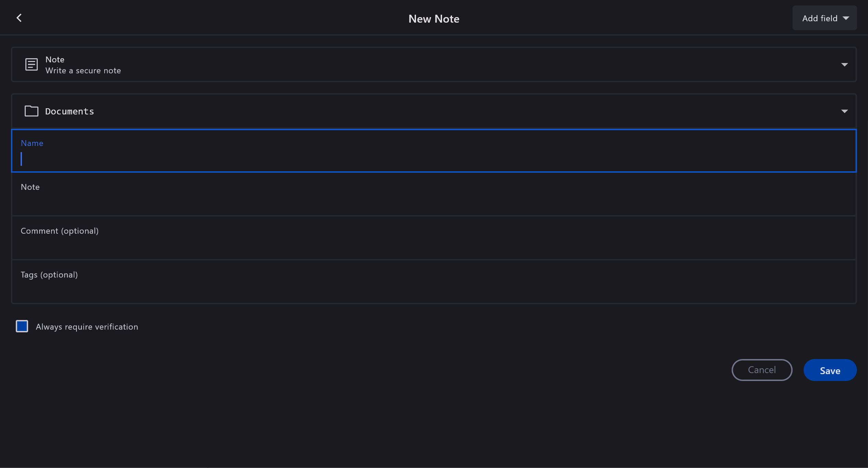Cancel creating the note
The image size is (868, 468).
pos(762,370)
